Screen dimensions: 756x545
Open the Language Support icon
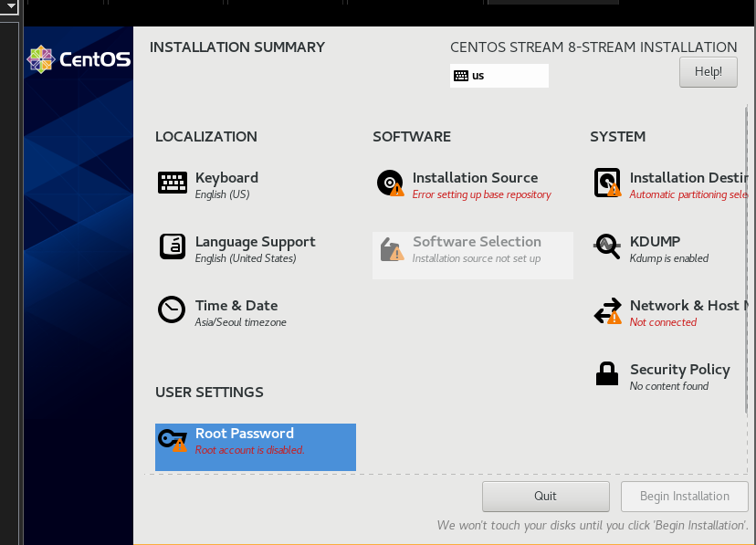(173, 246)
